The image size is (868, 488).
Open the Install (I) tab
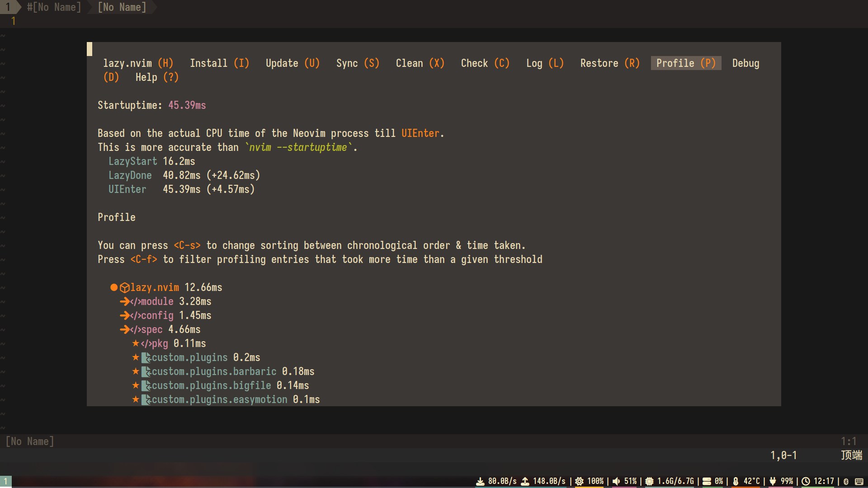click(219, 63)
